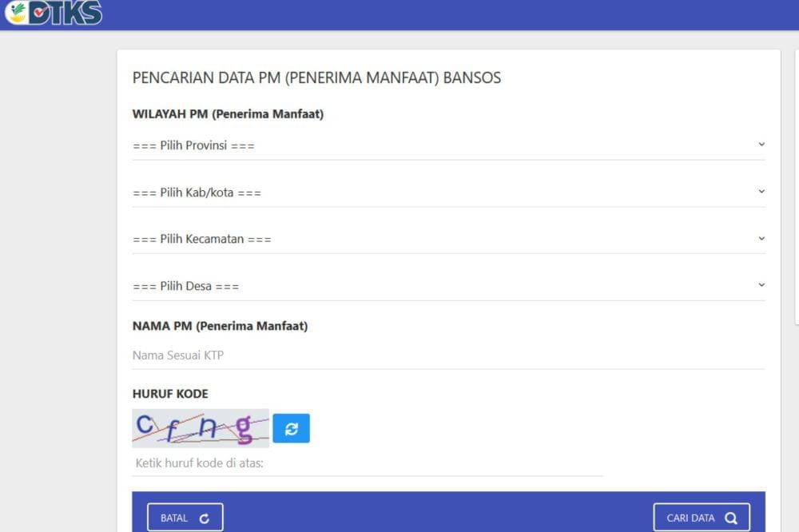Click the chevron arrow of Pilih Desa
Viewport: 799px width, 532px height.
[761, 285]
